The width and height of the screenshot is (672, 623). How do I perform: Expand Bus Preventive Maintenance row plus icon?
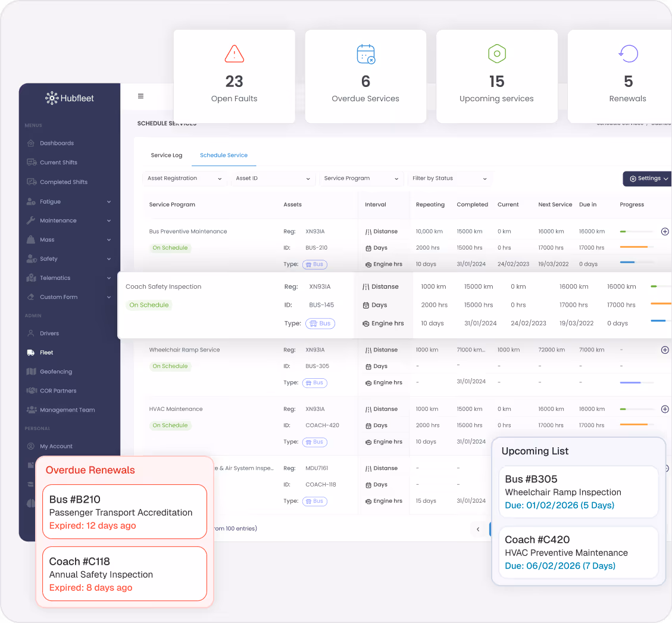click(665, 232)
